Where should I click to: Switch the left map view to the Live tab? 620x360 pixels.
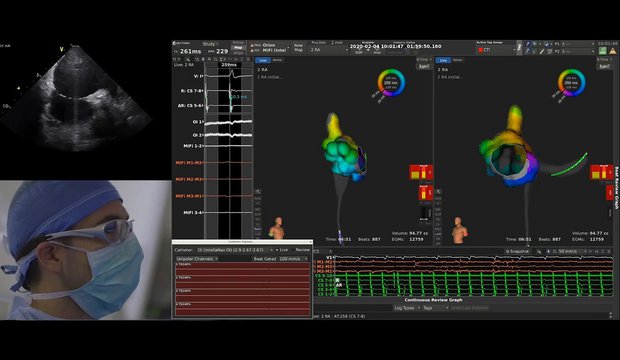point(263,60)
